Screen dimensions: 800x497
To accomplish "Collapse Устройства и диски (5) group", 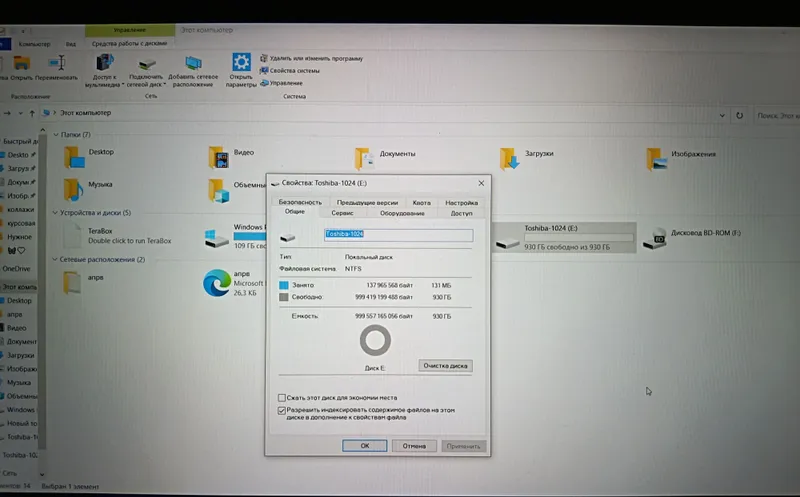I will pos(55,213).
